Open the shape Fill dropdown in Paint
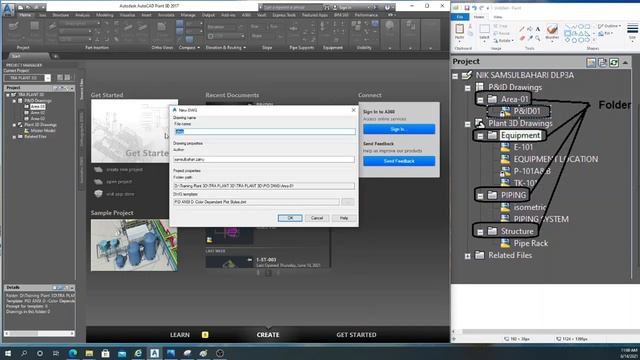Viewport: 640px width, 360px height. click(x=605, y=33)
